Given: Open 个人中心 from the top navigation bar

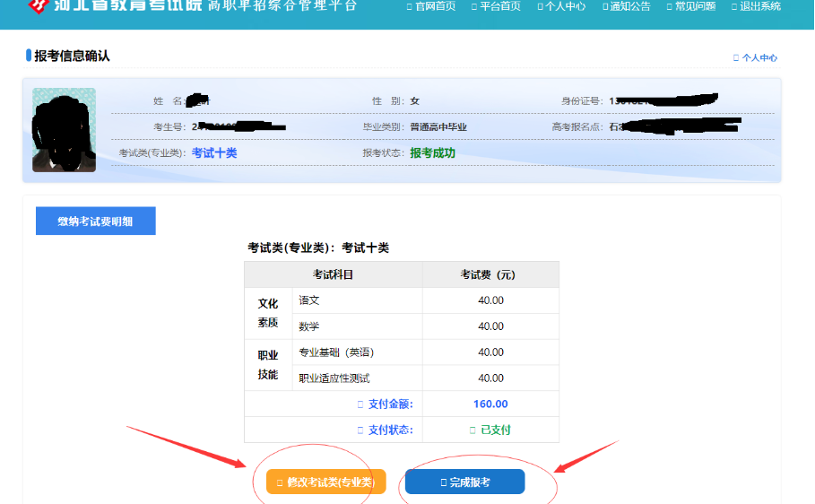Looking at the screenshot, I should point(561,6).
